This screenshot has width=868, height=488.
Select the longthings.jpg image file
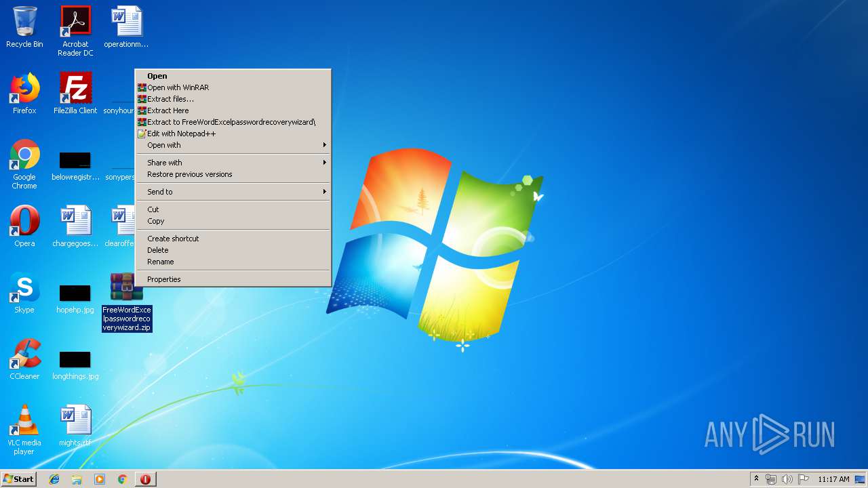click(x=75, y=365)
